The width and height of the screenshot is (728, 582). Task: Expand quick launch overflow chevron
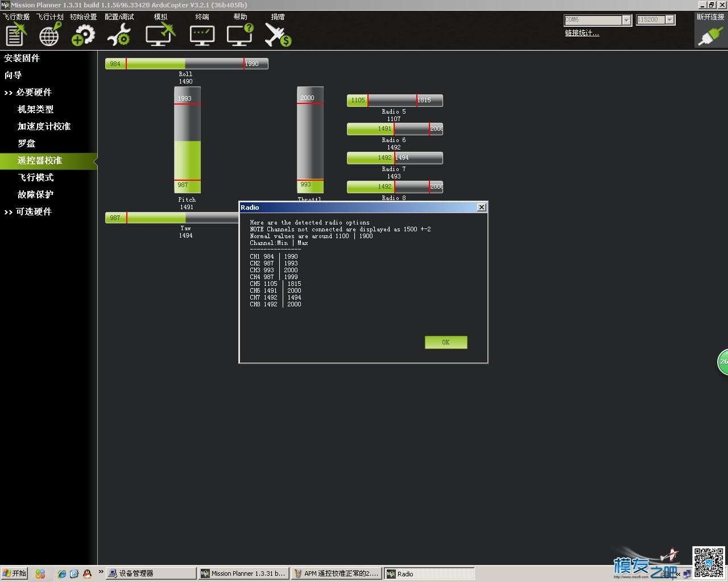point(101,572)
